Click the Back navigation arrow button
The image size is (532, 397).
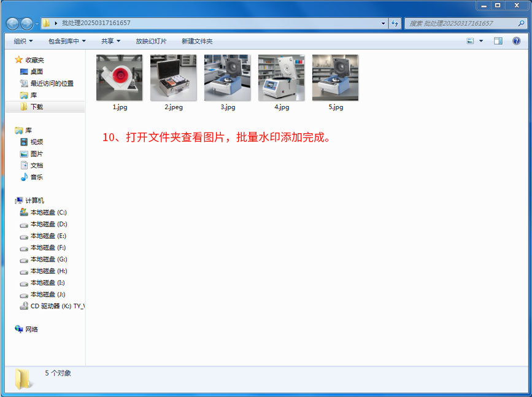tap(12, 23)
